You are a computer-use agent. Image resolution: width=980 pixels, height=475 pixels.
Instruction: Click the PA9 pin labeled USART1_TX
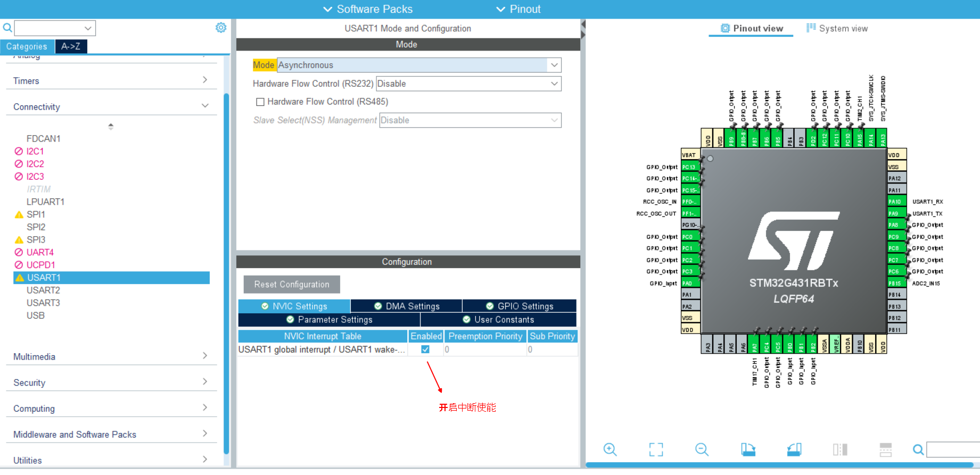click(896, 213)
